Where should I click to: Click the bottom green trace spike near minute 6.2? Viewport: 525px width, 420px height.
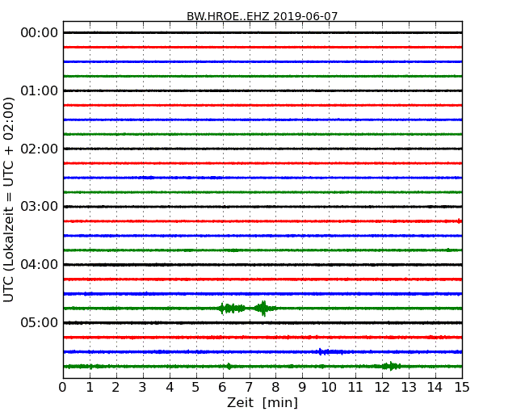pos(229,366)
